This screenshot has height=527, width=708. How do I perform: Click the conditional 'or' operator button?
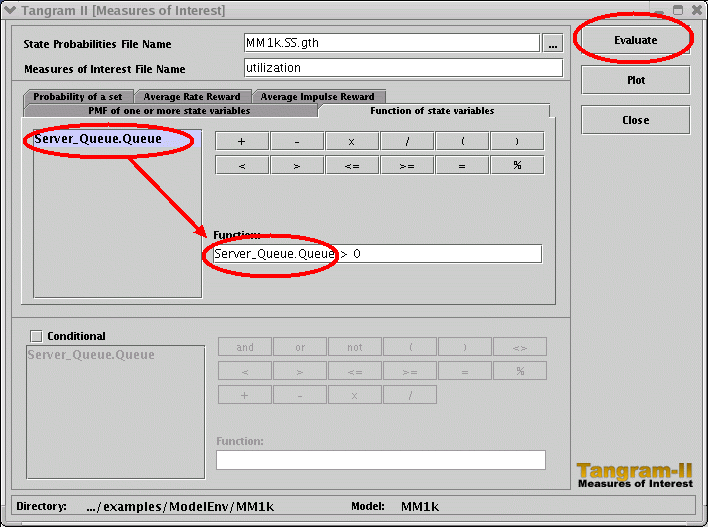(x=300, y=347)
